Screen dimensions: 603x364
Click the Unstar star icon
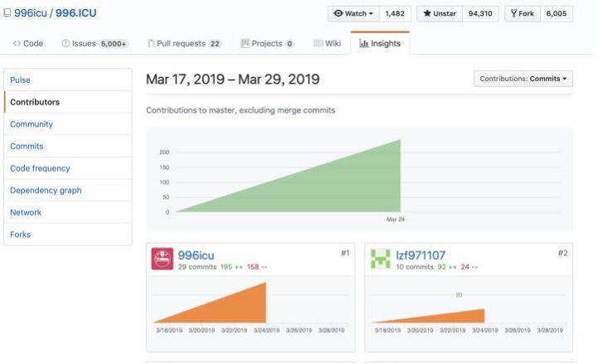pyautogui.click(x=427, y=13)
